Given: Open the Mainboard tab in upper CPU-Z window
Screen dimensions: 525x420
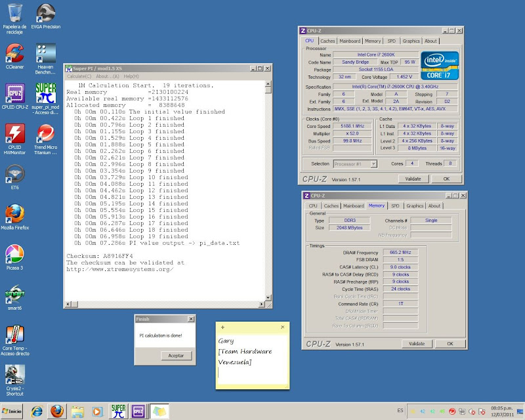Looking at the screenshot, I should click(x=350, y=41).
